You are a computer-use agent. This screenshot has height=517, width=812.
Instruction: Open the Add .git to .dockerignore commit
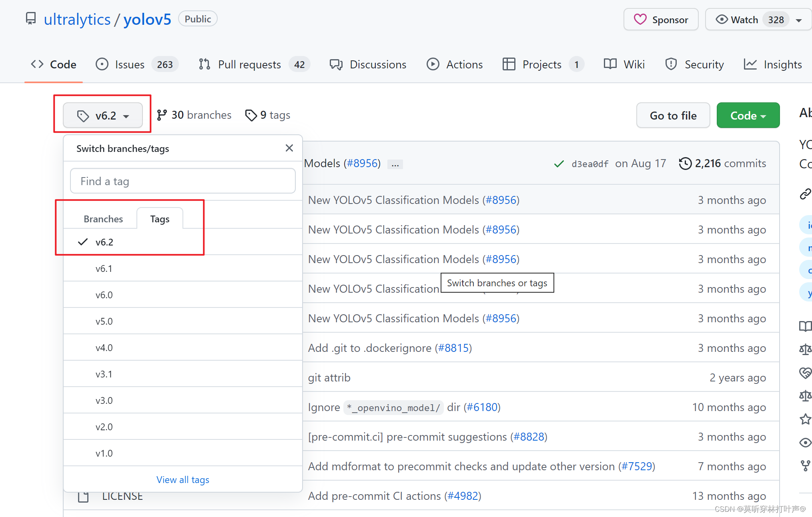[370, 348]
